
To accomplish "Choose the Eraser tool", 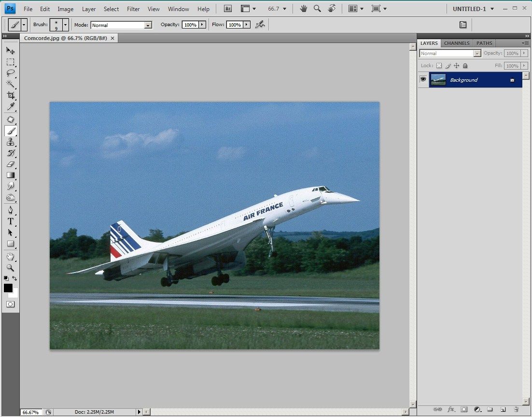I will click(x=11, y=164).
